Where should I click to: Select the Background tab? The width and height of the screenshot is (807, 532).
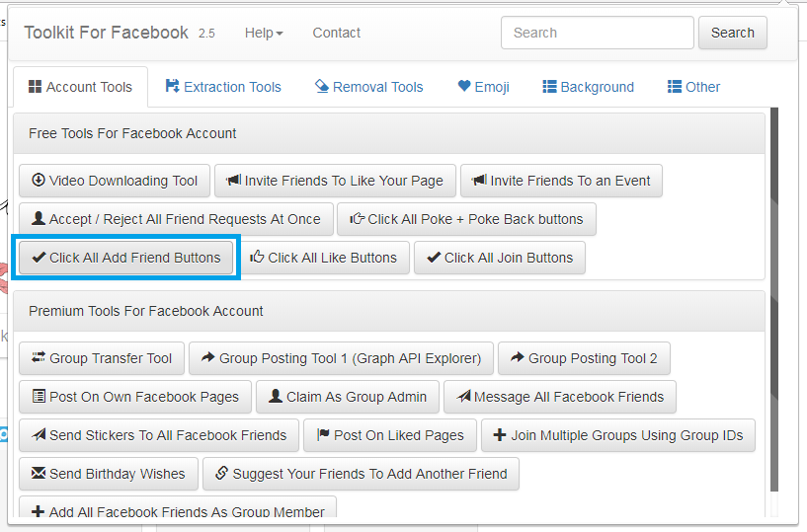588,87
